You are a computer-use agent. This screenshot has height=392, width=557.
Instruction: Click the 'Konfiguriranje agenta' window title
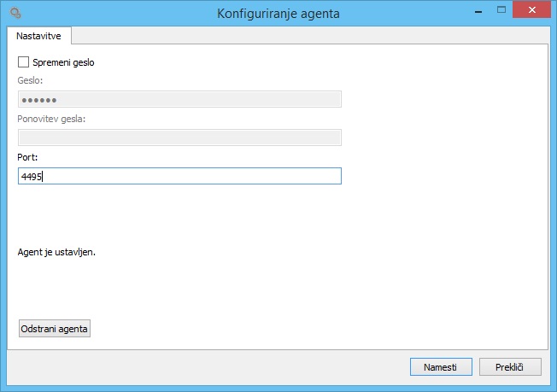coord(278,14)
